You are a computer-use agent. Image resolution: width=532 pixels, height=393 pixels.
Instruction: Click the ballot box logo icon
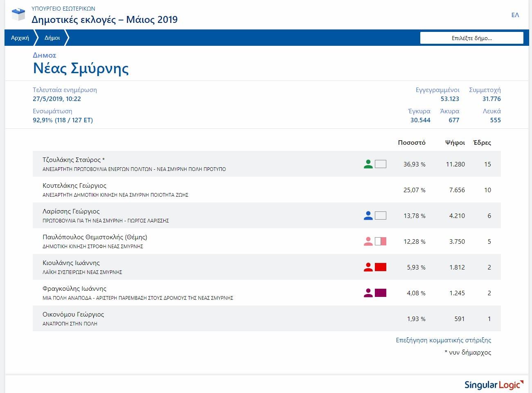tap(18, 14)
